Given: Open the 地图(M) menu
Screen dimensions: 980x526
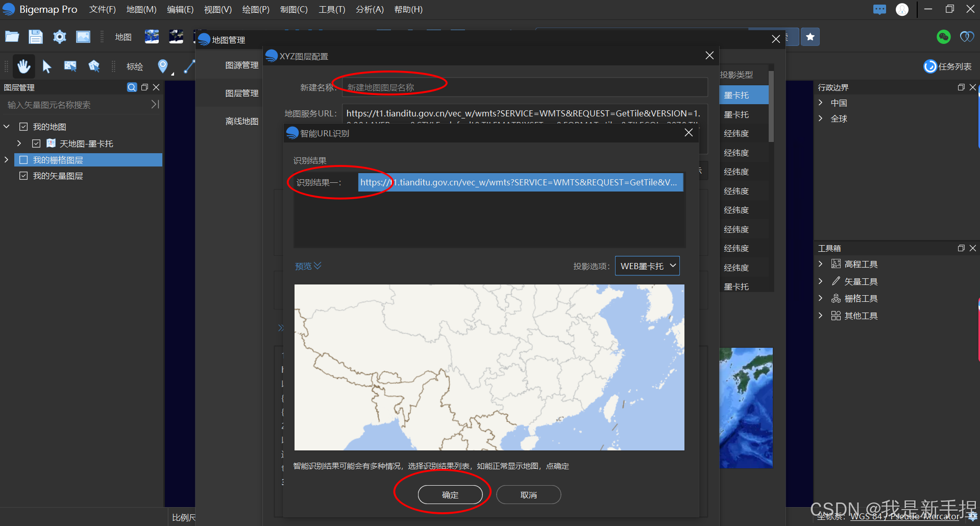Looking at the screenshot, I should [141, 10].
